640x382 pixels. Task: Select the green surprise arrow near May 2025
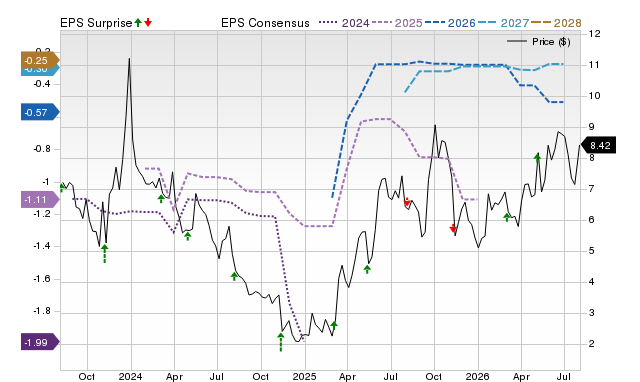(367, 269)
